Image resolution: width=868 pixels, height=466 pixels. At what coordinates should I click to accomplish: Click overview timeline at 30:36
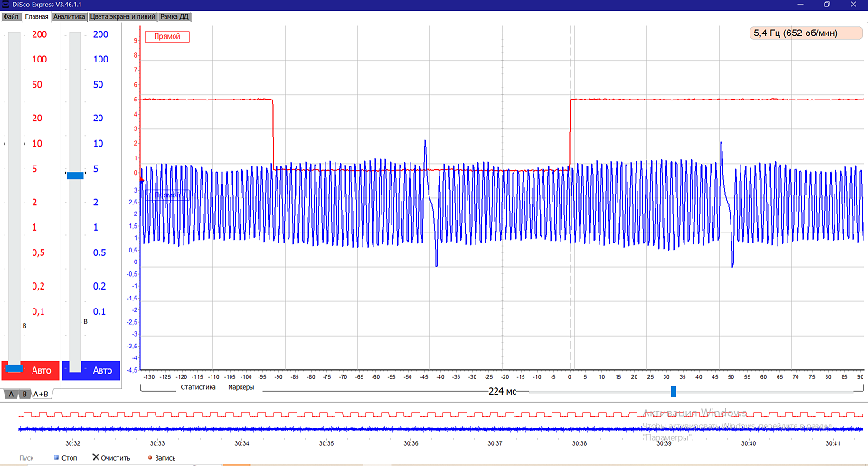click(410, 443)
